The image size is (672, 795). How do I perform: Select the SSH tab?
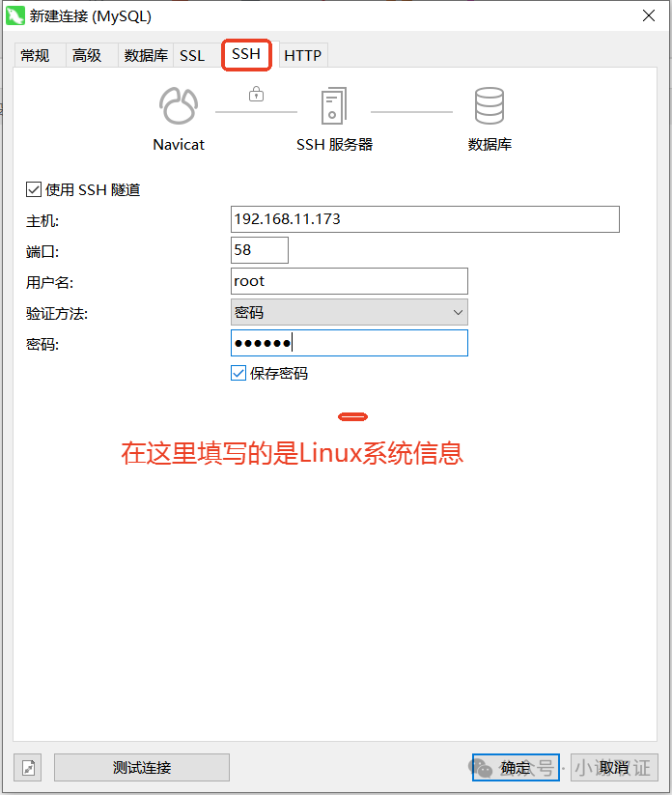tap(246, 54)
